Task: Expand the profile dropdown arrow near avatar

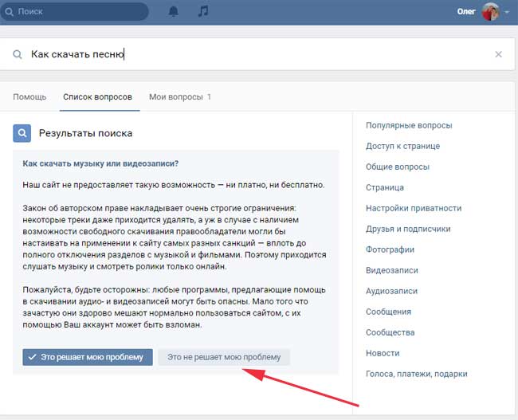Action: pos(507,13)
